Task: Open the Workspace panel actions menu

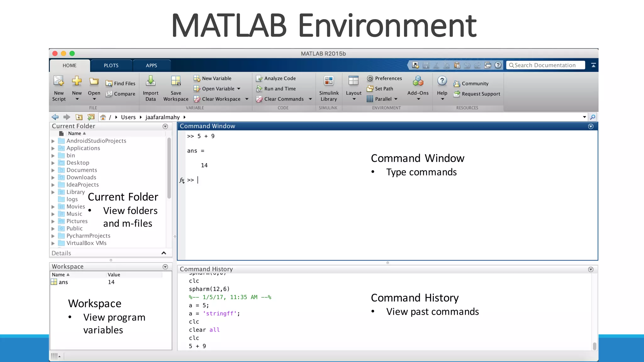Action: tap(165, 267)
